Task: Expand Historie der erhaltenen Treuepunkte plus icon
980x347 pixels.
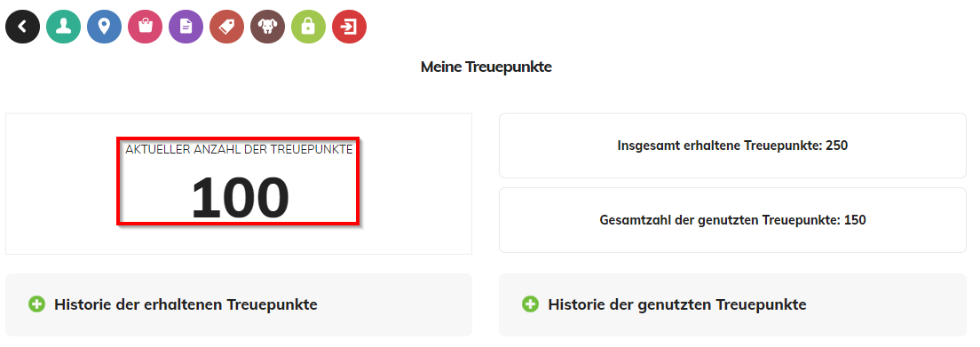Action: pos(37,304)
